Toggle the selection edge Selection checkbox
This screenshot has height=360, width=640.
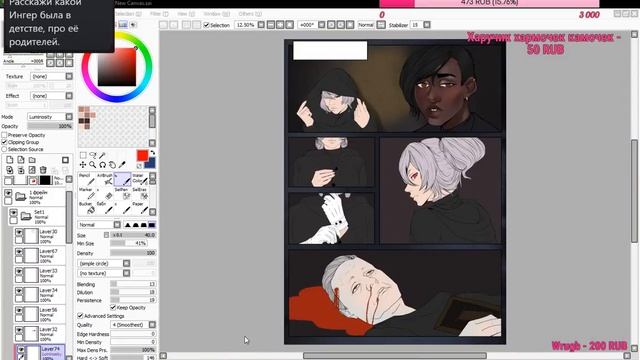pos(207,25)
